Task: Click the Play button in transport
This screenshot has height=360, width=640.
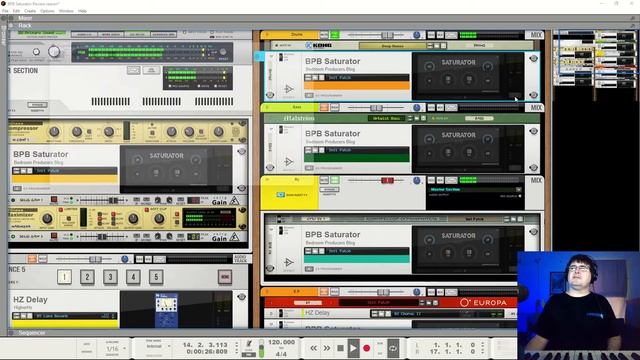Action: [353, 348]
